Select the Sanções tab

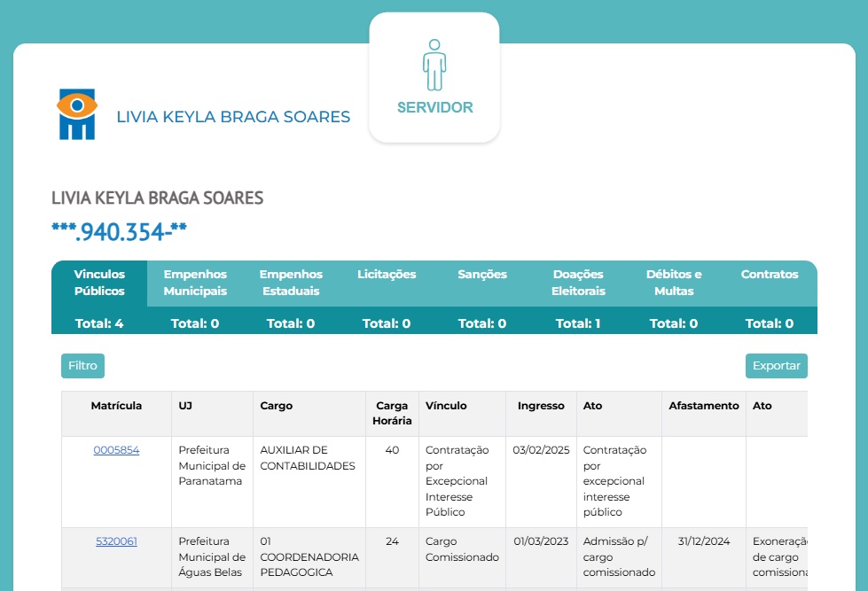[x=482, y=275]
